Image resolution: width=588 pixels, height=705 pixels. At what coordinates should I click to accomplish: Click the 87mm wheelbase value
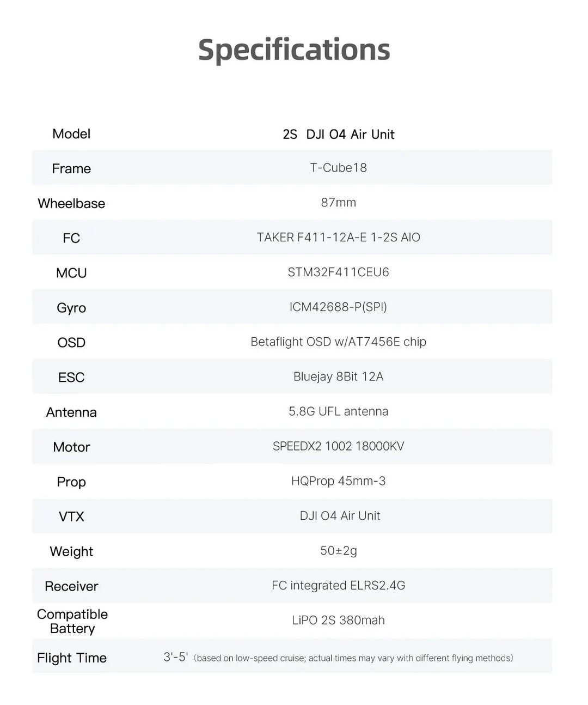pos(338,203)
